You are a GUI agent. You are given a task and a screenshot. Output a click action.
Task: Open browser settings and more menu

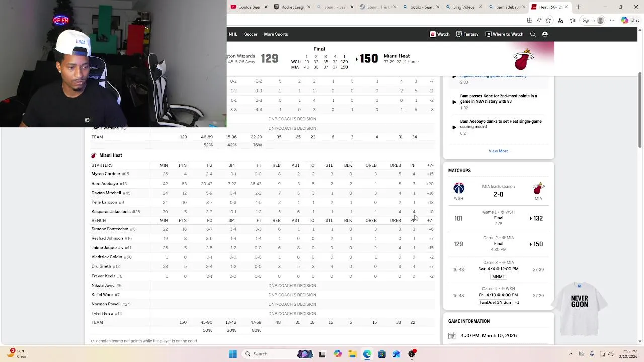click(612, 20)
